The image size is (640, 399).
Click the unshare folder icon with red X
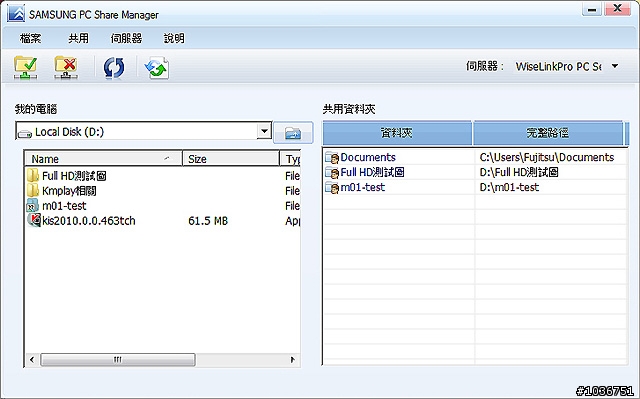pyautogui.click(x=66, y=67)
